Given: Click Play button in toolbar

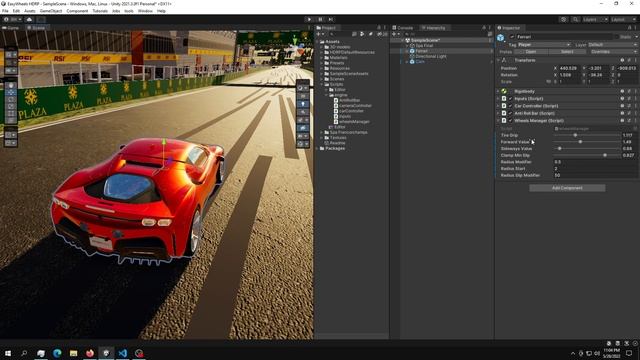Looking at the screenshot, I should pyautogui.click(x=309, y=19).
